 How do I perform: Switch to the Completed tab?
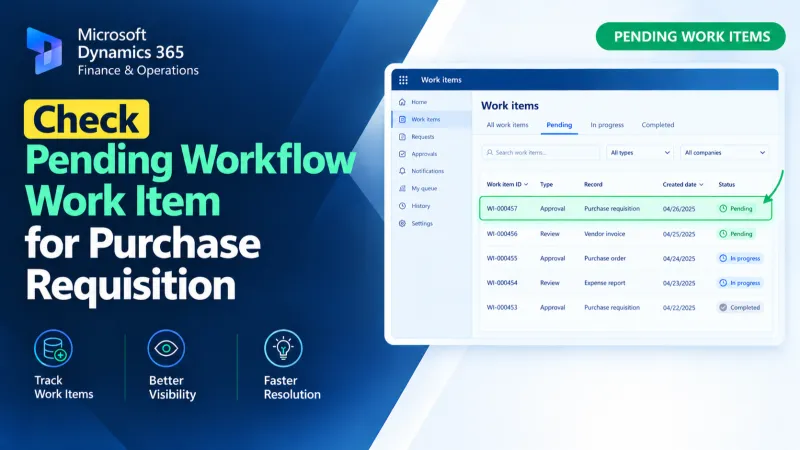coord(658,125)
